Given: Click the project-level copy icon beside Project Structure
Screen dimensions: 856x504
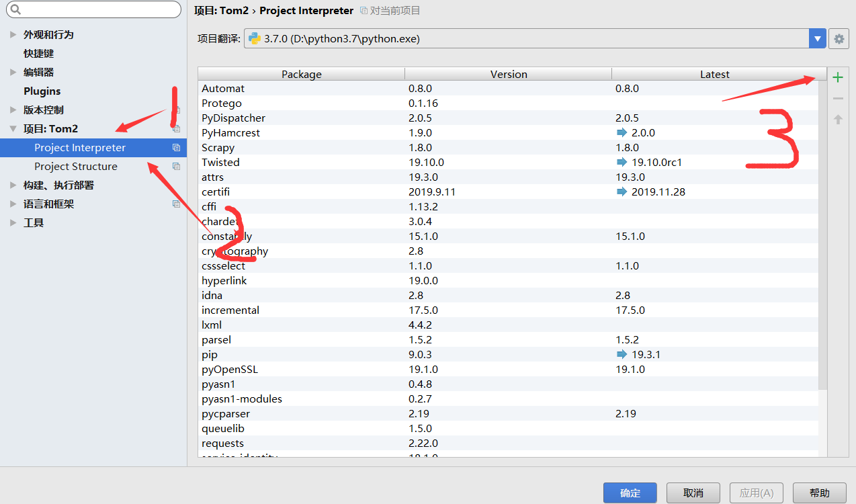Looking at the screenshot, I should (176, 166).
